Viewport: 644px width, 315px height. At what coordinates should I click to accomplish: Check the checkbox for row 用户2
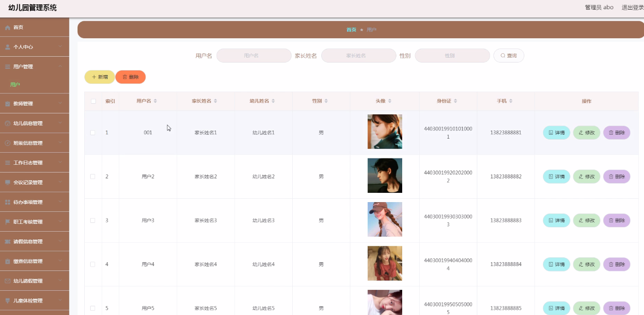[93, 176]
